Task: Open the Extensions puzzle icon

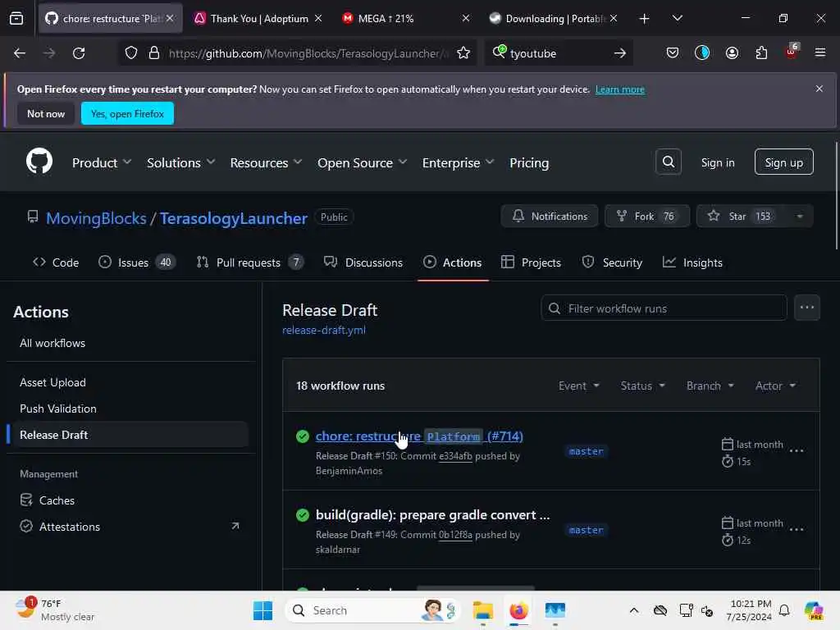Action: click(x=761, y=53)
